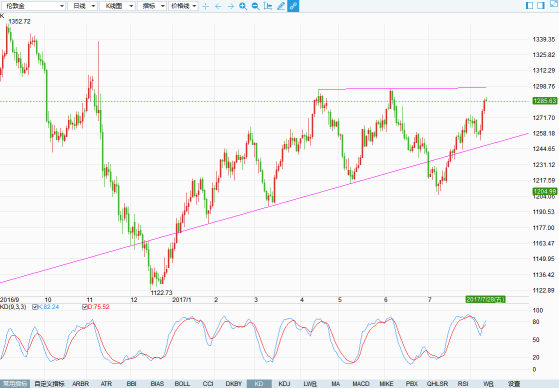The height and width of the screenshot is (388, 559).
Task: Expand chart to fullscreen at top-right corner
Action: [x=554, y=3]
